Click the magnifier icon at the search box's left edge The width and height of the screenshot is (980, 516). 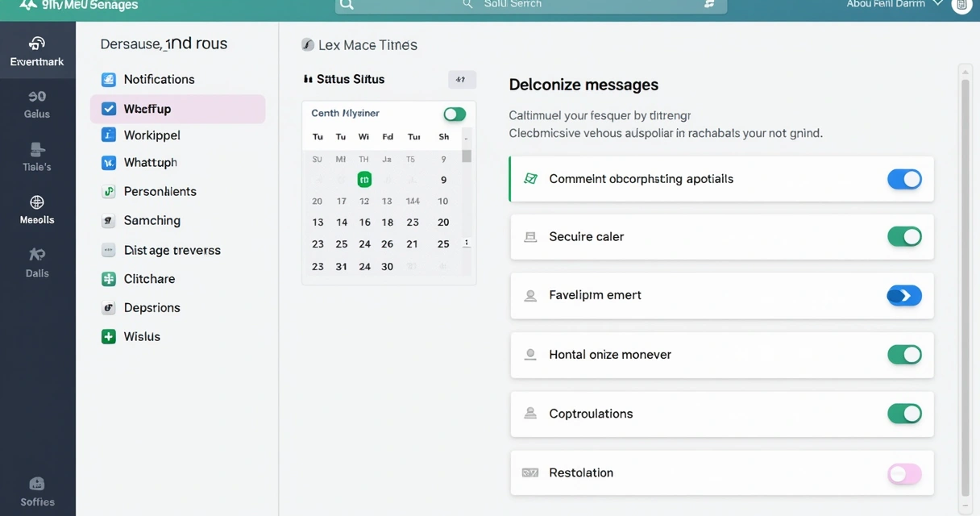(x=347, y=5)
